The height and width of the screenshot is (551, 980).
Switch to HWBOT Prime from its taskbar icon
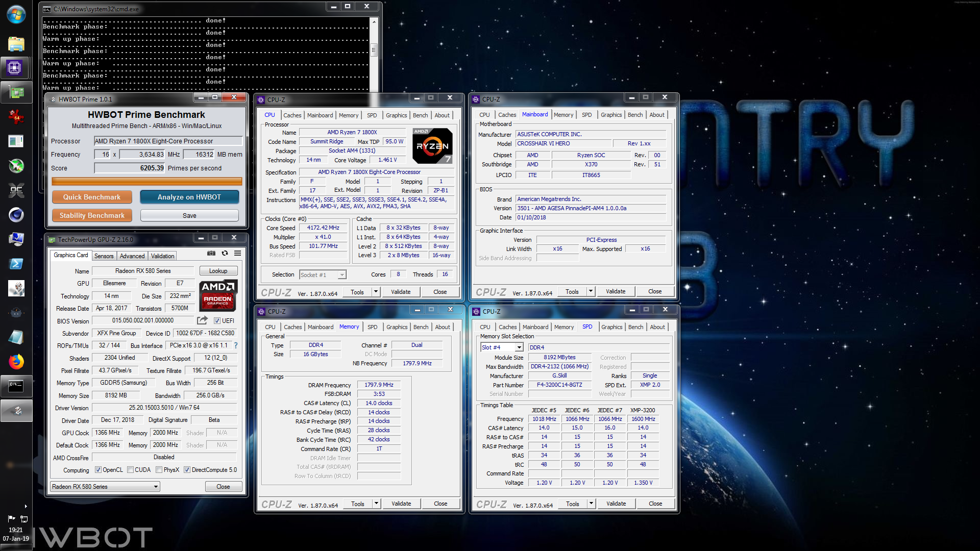point(16,411)
